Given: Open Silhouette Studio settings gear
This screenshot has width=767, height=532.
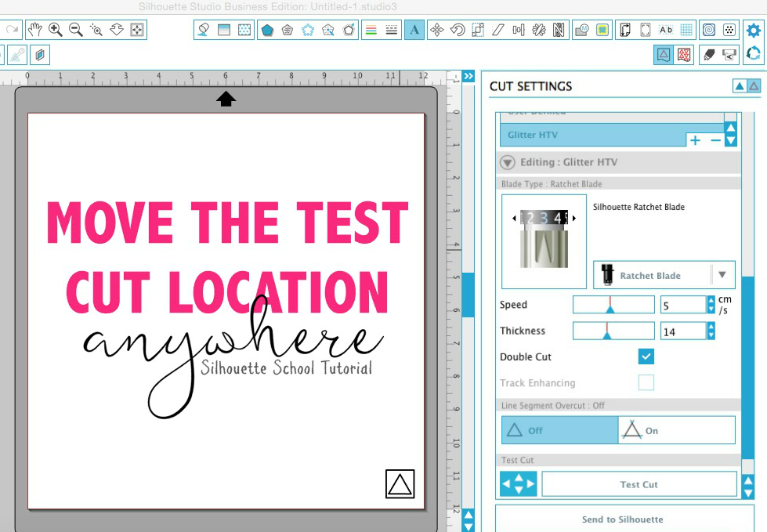Looking at the screenshot, I should 752,30.
